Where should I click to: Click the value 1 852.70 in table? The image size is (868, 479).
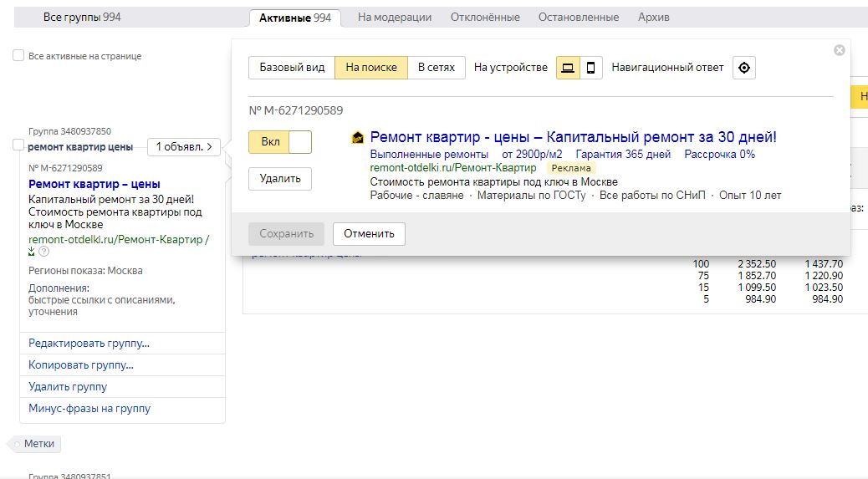(x=757, y=276)
